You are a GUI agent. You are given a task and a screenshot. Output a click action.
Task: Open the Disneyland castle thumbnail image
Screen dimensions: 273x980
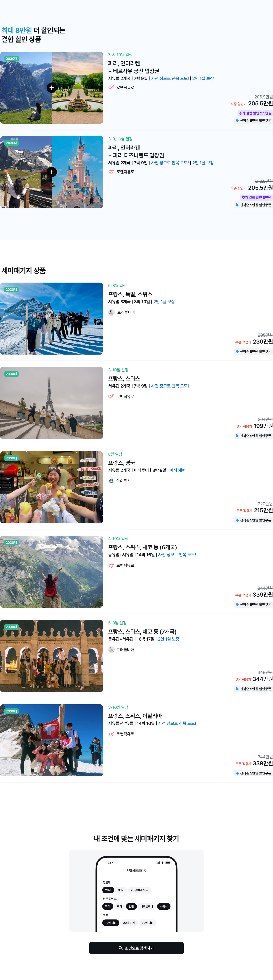click(x=78, y=172)
